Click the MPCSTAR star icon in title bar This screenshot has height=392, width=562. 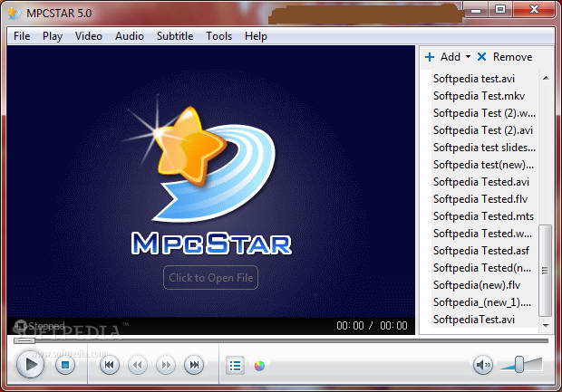point(14,13)
